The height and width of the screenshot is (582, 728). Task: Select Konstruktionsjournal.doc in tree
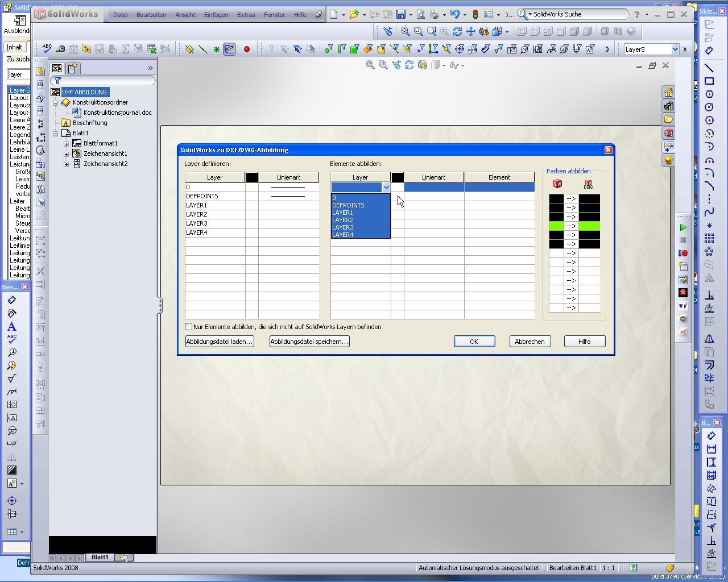[117, 113]
